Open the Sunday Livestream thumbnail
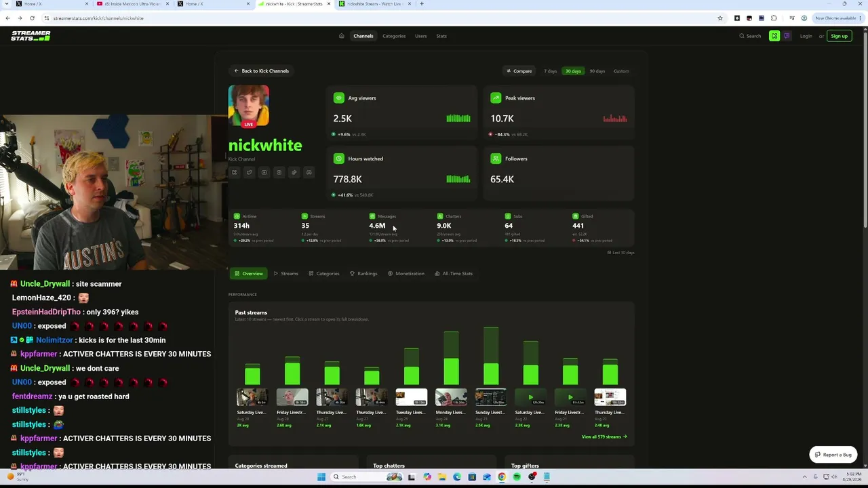Image resolution: width=868 pixels, height=488 pixels. click(491, 397)
